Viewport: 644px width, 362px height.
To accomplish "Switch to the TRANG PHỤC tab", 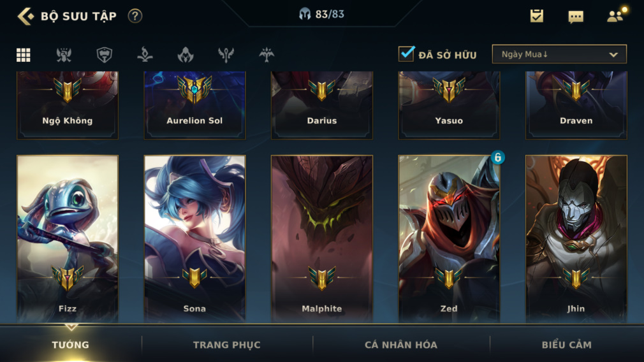I will (x=227, y=345).
